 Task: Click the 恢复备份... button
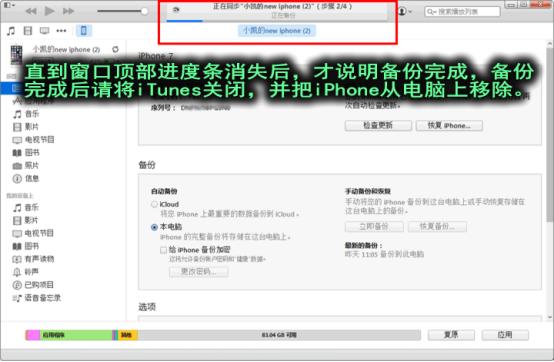(x=437, y=226)
